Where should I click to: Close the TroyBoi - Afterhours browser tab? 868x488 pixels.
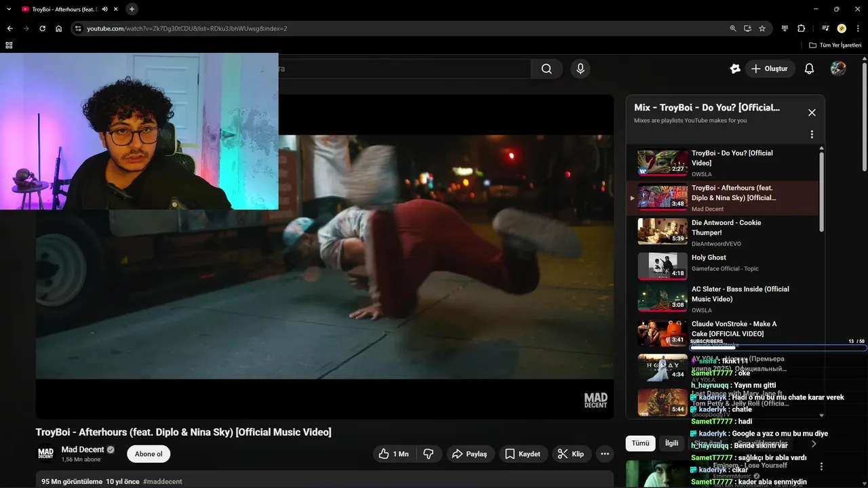pos(115,9)
